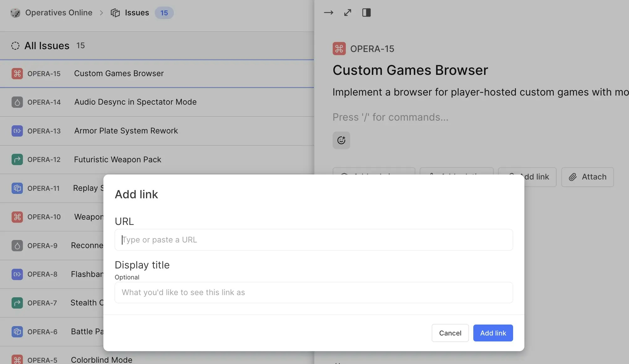629x364 pixels.
Task: Confirm with the Add link button
Action: pyautogui.click(x=493, y=333)
